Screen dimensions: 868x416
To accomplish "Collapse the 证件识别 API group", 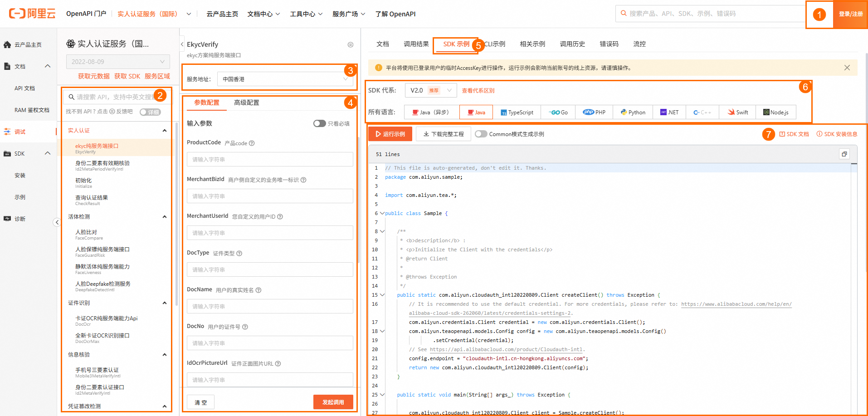I will pyautogui.click(x=165, y=303).
